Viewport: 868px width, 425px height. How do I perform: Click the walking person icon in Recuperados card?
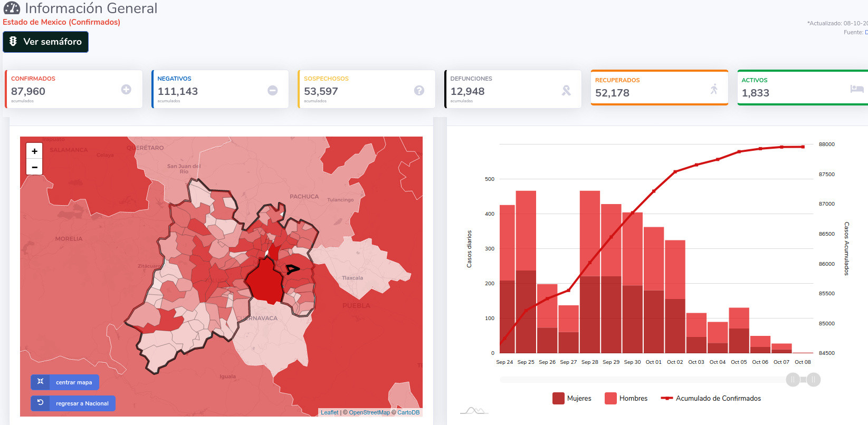714,89
